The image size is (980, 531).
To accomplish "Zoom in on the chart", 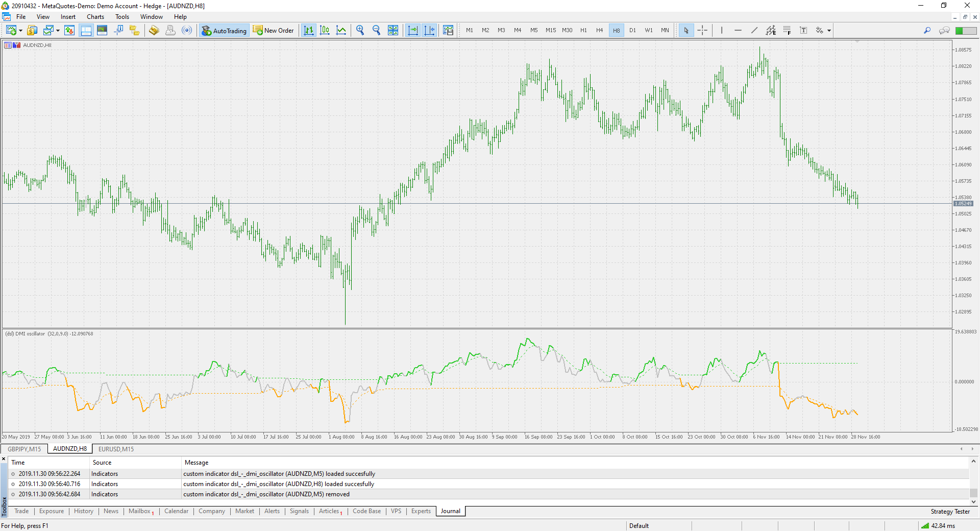I will tap(360, 30).
